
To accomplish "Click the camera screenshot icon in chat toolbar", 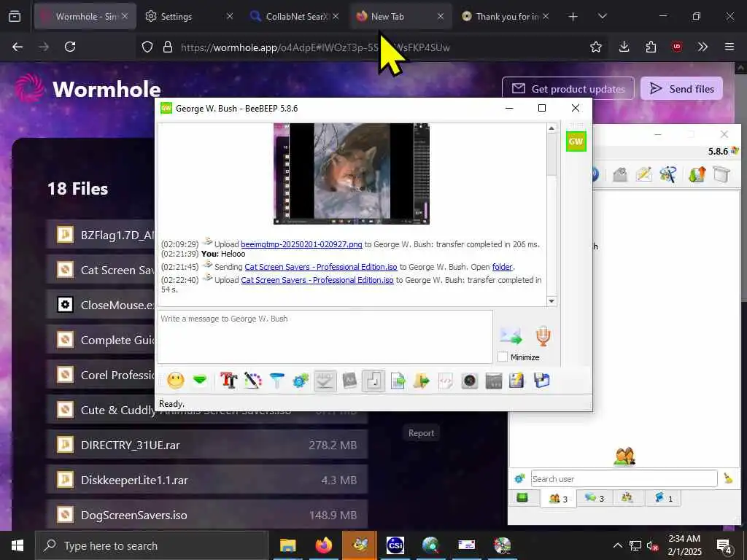I will 470,381.
